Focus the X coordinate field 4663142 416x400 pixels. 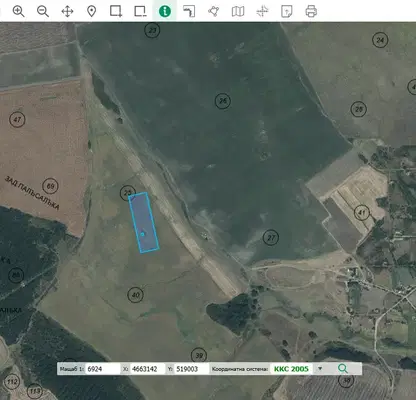(148, 369)
